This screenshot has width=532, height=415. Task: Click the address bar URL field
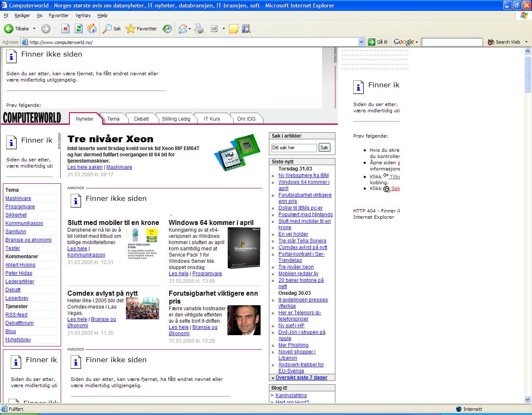coord(193,42)
